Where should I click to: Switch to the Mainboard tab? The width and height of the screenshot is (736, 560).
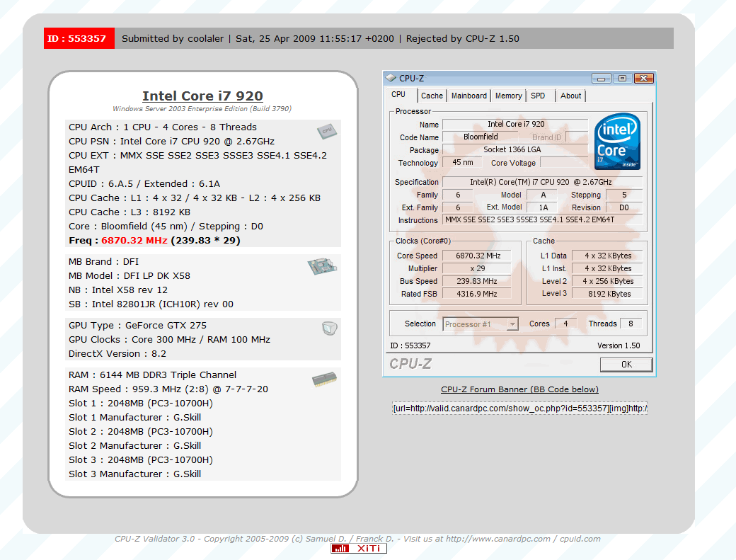[469, 96]
